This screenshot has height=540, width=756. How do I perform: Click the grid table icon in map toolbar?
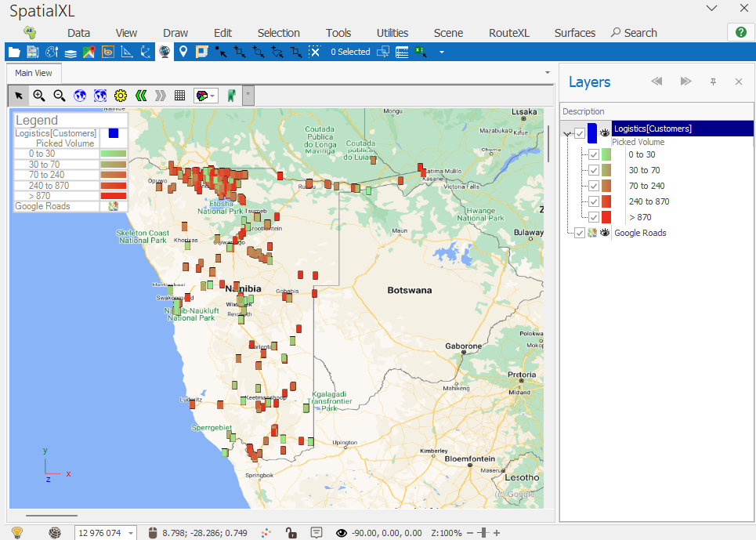pyautogui.click(x=179, y=96)
